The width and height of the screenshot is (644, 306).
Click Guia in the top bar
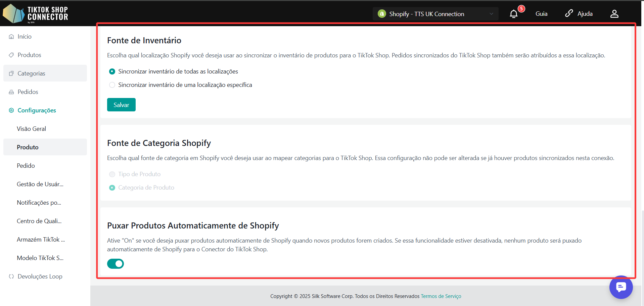pyautogui.click(x=541, y=14)
